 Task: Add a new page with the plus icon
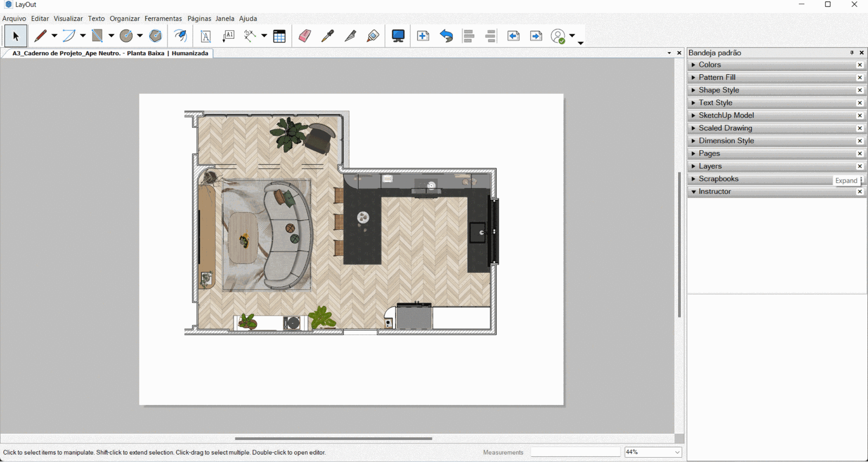[423, 36]
